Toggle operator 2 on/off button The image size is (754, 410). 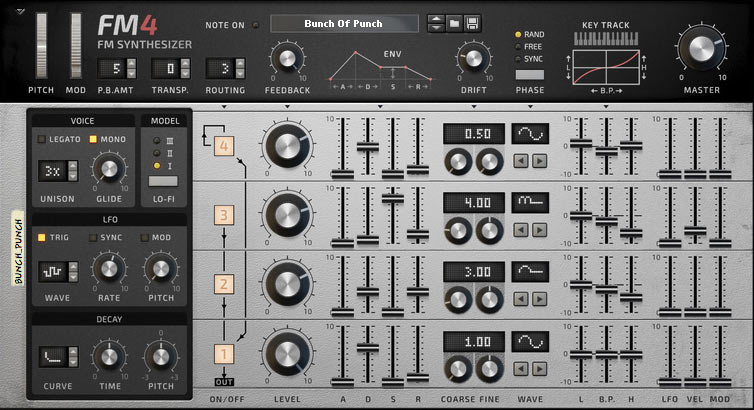[x=224, y=284]
